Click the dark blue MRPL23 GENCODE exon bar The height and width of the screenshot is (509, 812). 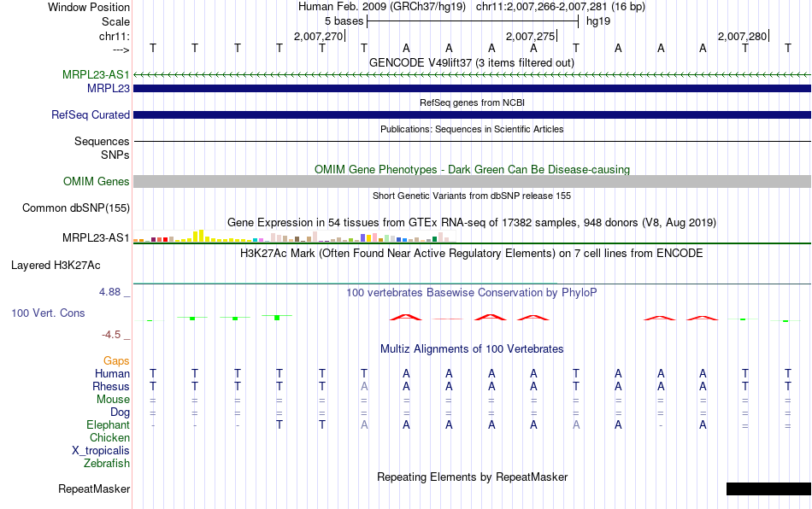pyautogui.click(x=472, y=89)
